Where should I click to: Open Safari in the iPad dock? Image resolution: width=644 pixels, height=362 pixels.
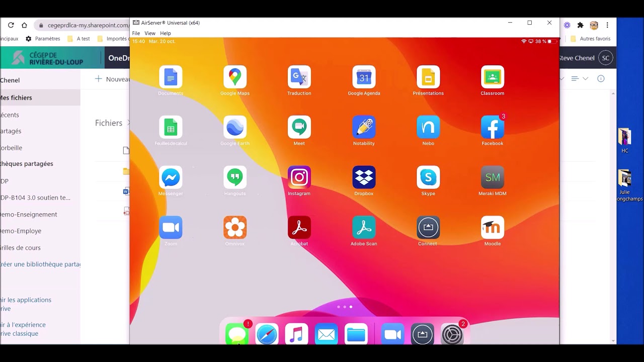click(267, 334)
